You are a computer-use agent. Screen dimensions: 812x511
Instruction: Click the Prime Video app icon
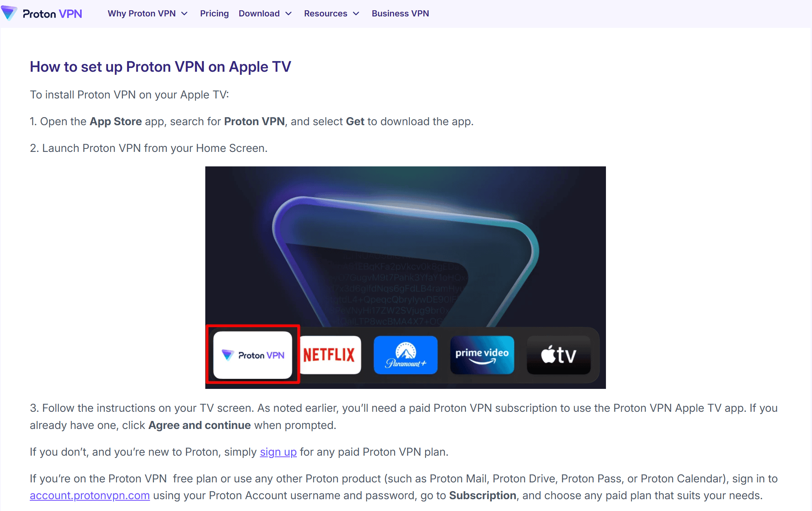pyautogui.click(x=482, y=355)
